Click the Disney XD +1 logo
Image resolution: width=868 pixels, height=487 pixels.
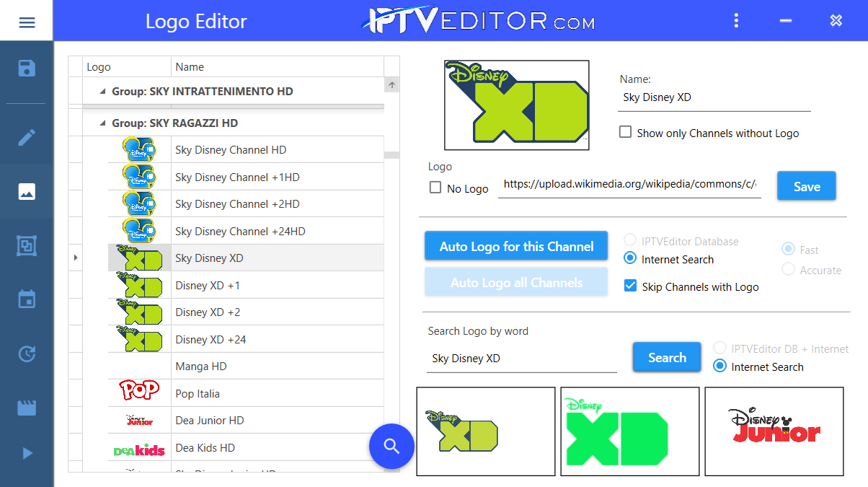139,285
